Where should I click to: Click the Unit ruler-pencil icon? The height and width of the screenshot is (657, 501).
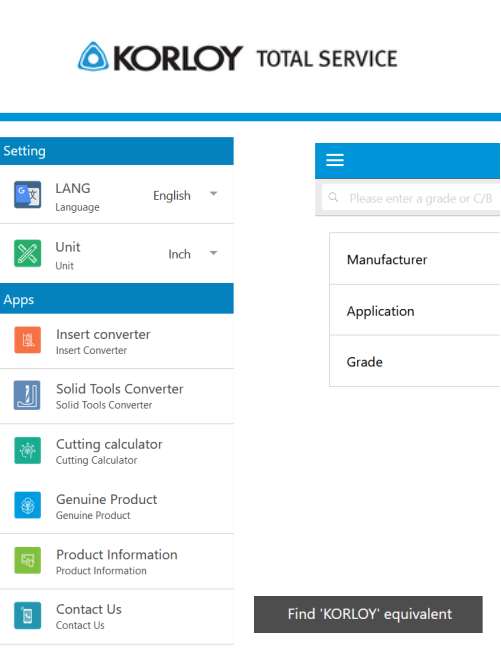(28, 253)
